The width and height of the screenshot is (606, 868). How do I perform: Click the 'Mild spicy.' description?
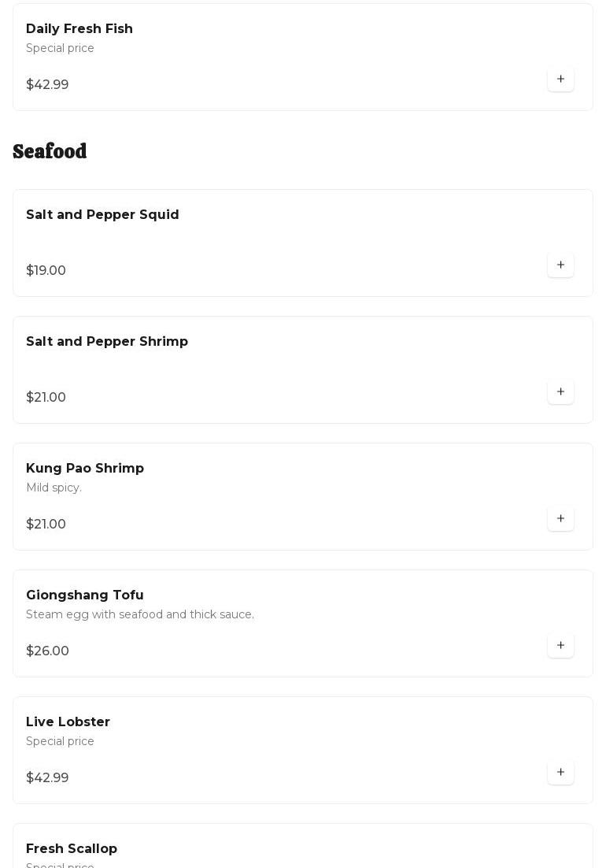(x=54, y=488)
